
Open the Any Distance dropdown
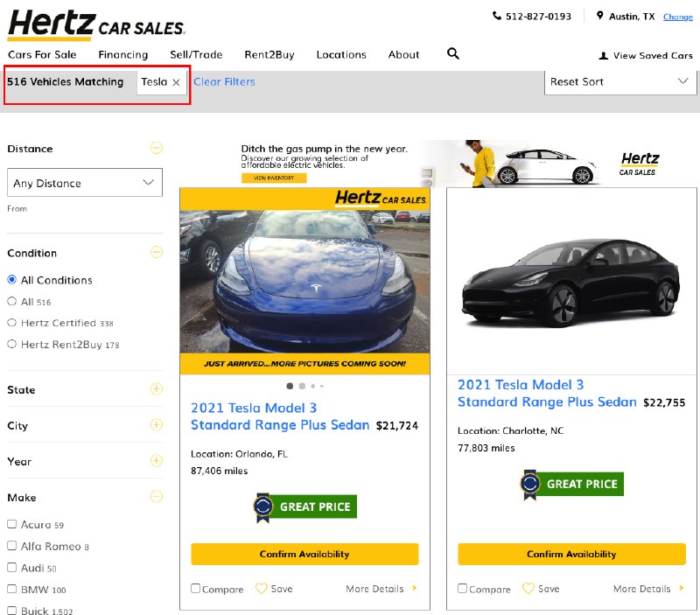click(x=85, y=183)
